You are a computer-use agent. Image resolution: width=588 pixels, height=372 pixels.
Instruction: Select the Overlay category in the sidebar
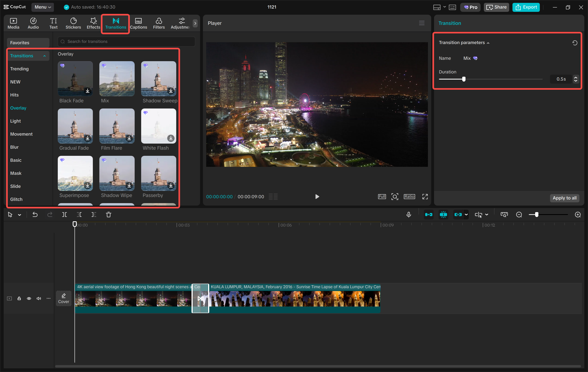18,108
